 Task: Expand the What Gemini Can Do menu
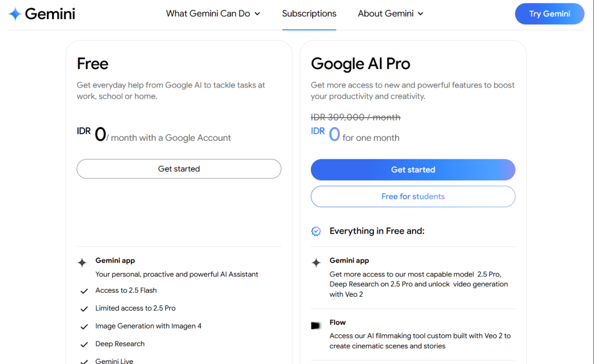(213, 13)
